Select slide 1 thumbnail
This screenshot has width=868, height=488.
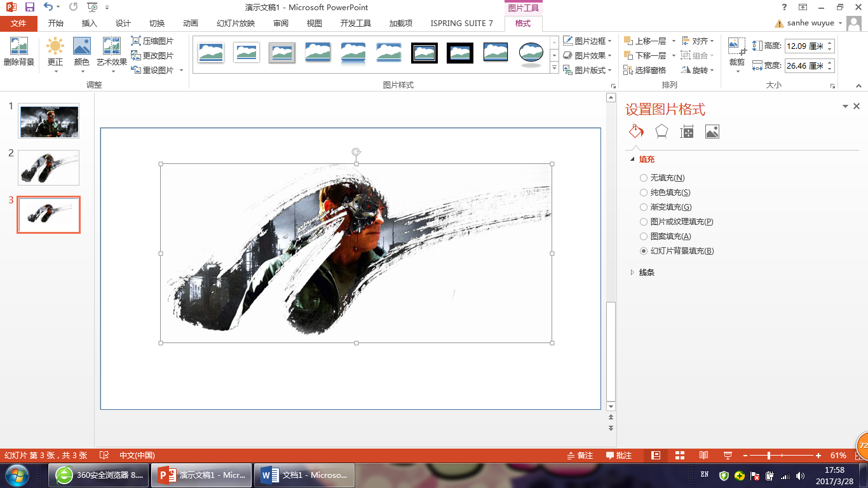[49, 121]
